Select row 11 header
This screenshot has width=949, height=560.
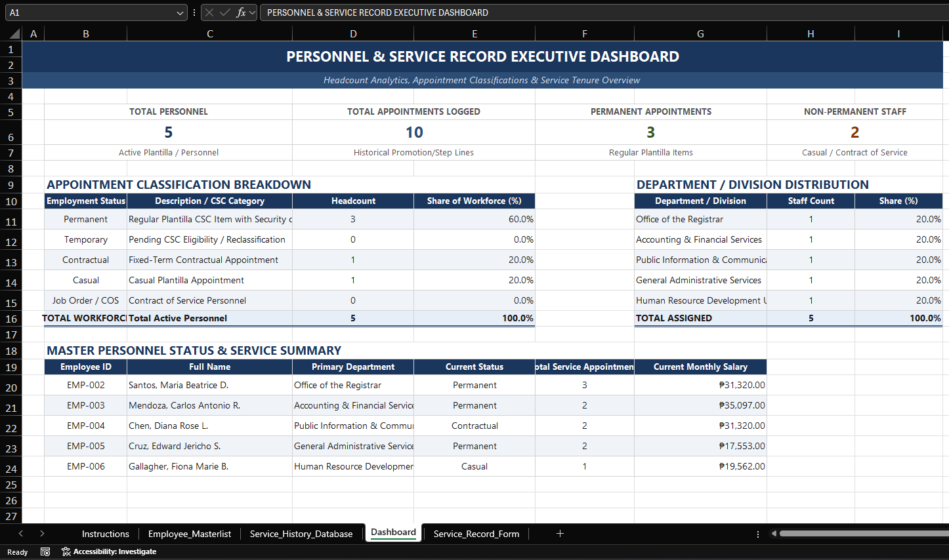[11, 221]
